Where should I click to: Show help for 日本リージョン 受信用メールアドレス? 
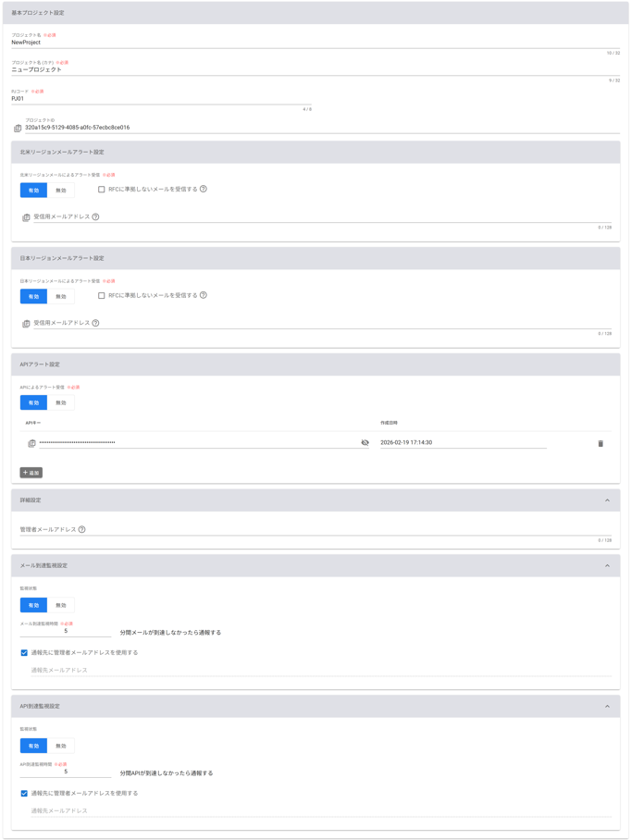(95, 323)
